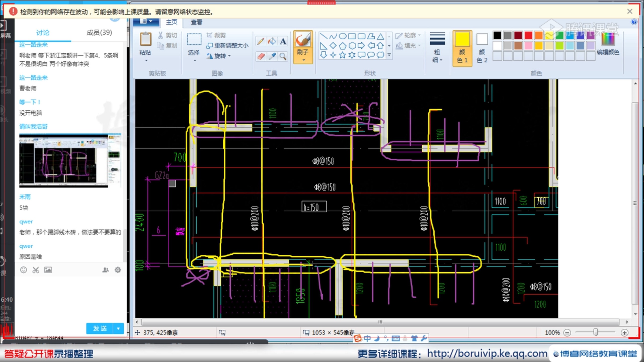Select the Oval shape
644x362 pixels.
pos(342,36)
